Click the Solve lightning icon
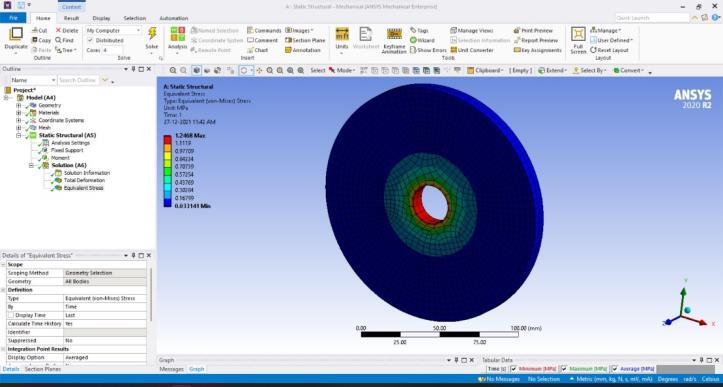The width and height of the screenshot is (723, 387). click(152, 34)
